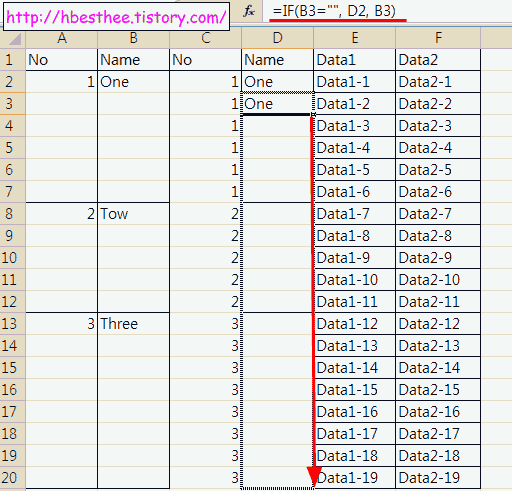512x491 pixels.
Task: Click cell B13 containing 'Three'
Action: pos(134,324)
